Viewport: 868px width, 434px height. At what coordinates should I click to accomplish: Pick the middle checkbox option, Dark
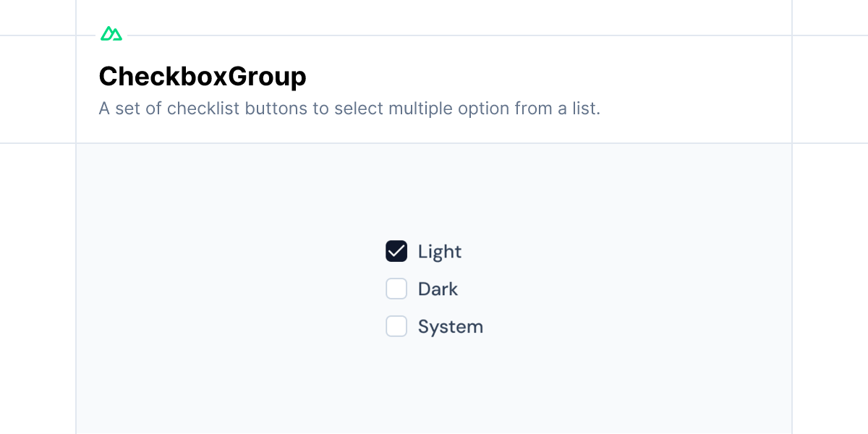(x=396, y=289)
